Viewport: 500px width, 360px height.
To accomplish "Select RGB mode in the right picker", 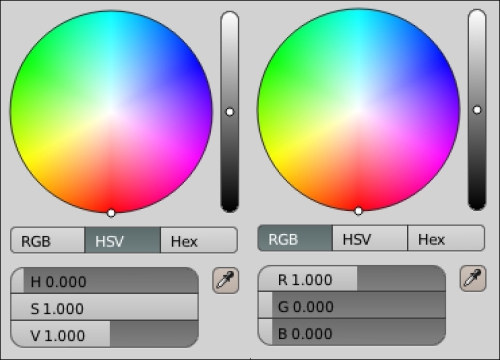I will (295, 238).
